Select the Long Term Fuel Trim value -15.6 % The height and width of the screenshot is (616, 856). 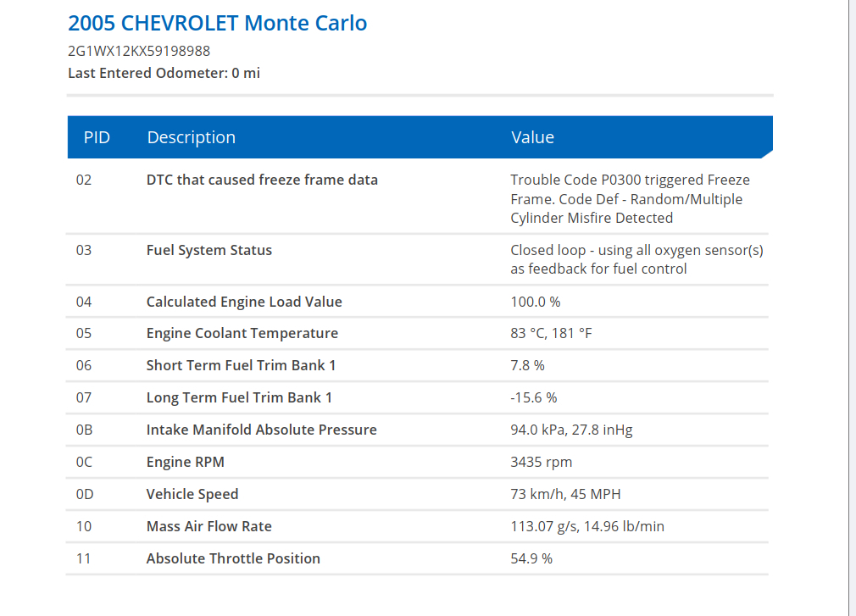[534, 397]
